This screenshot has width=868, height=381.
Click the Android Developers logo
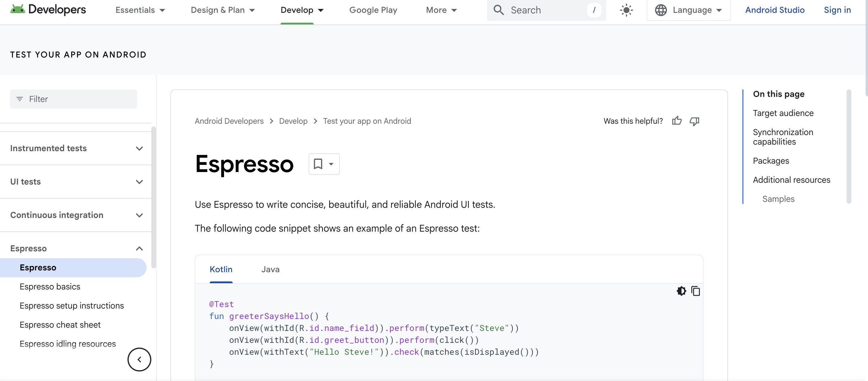coord(48,10)
